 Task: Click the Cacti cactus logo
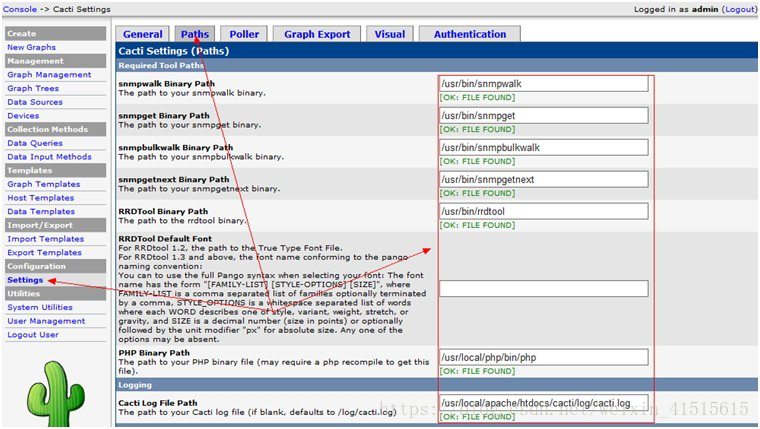[56, 394]
